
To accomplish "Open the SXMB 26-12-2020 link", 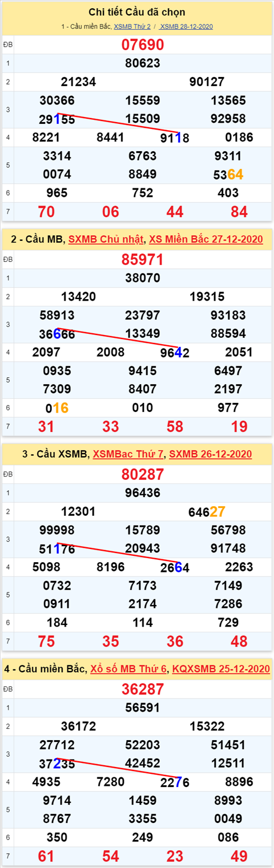I will point(210,454).
